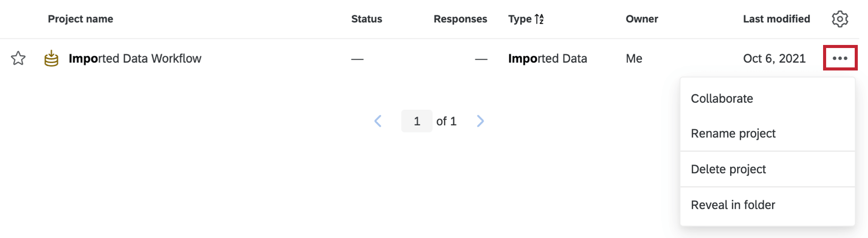Viewport: 868px width, 238px height.
Task: Sort by Type using sort arrow icon
Action: click(x=539, y=19)
